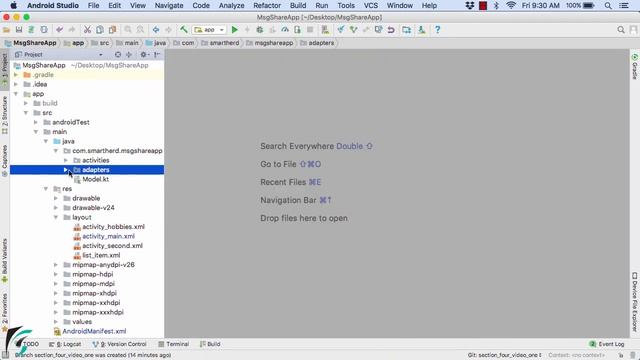Click the Paste icon in toolbar
The image size is (640, 360).
(112, 30)
